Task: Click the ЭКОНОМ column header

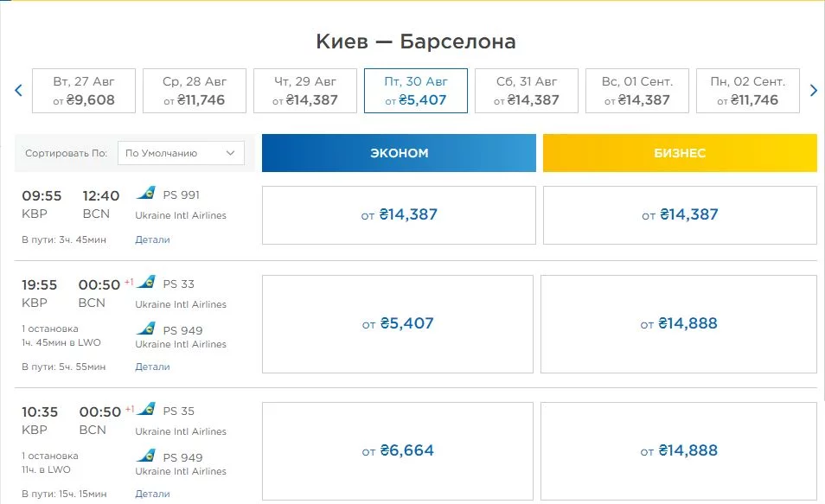Action: pyautogui.click(x=399, y=153)
